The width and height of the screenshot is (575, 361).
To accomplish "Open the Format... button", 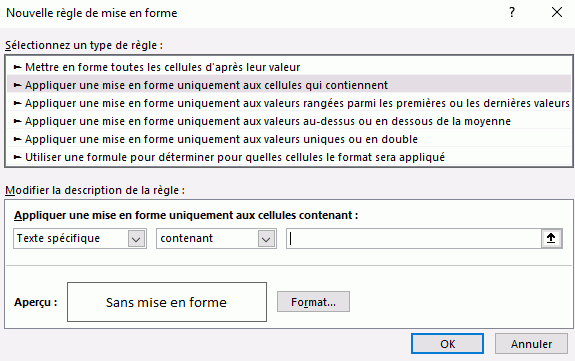I will [313, 302].
